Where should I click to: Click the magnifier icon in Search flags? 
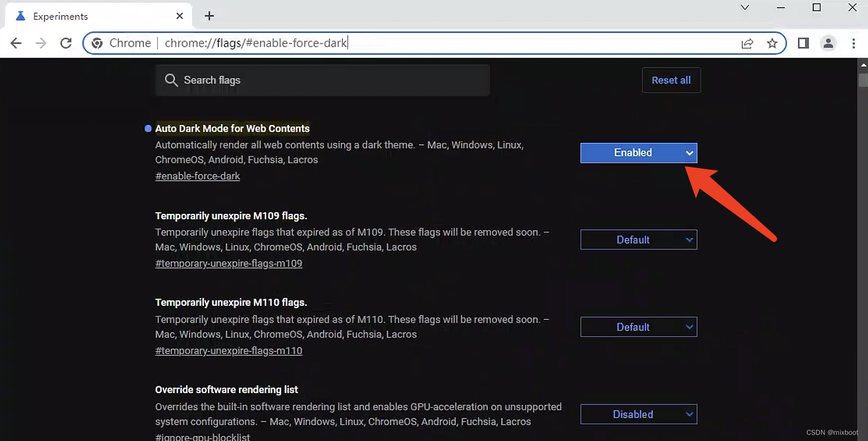pos(171,80)
